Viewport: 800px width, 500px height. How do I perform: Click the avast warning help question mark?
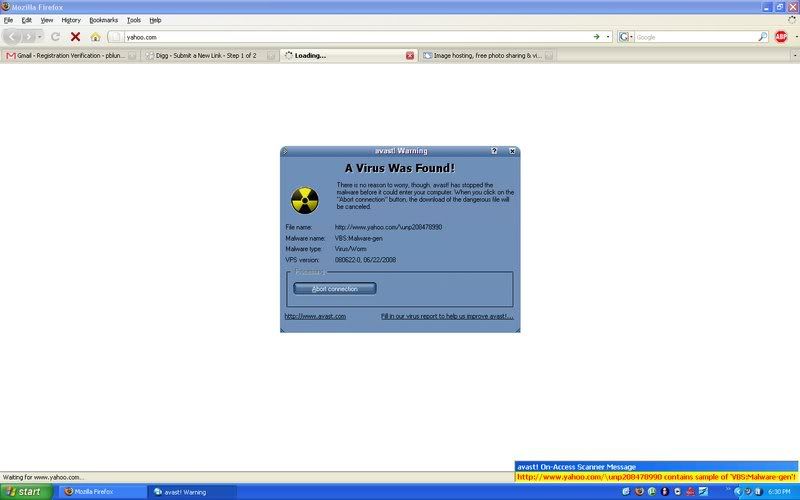click(x=494, y=151)
